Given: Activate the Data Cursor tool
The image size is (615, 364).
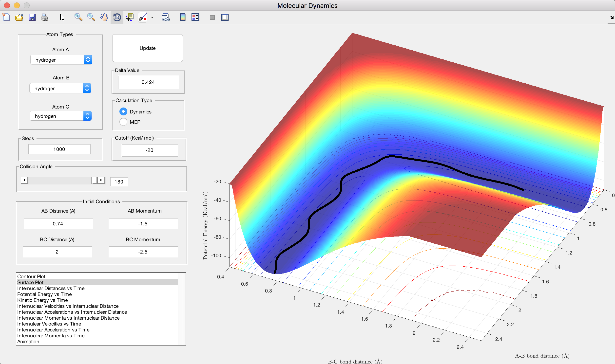Looking at the screenshot, I should (x=130, y=17).
